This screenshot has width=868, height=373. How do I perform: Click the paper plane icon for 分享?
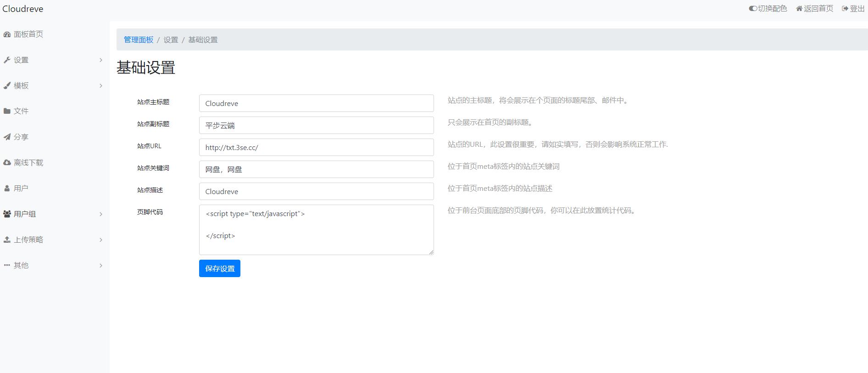7,137
